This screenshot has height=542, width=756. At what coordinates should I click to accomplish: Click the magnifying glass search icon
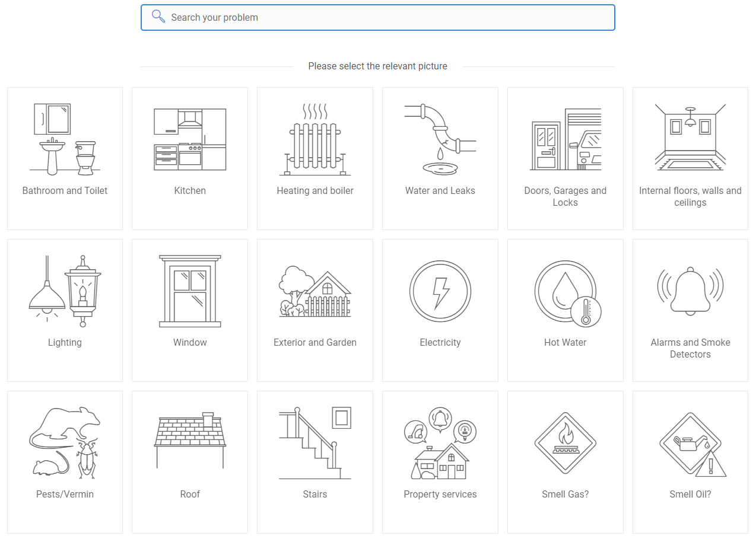[x=158, y=17]
